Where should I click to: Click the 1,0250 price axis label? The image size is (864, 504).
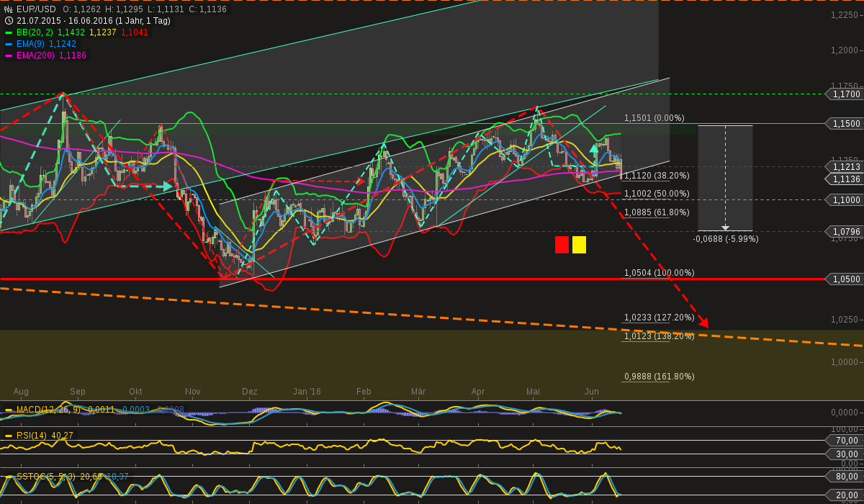[845, 320]
